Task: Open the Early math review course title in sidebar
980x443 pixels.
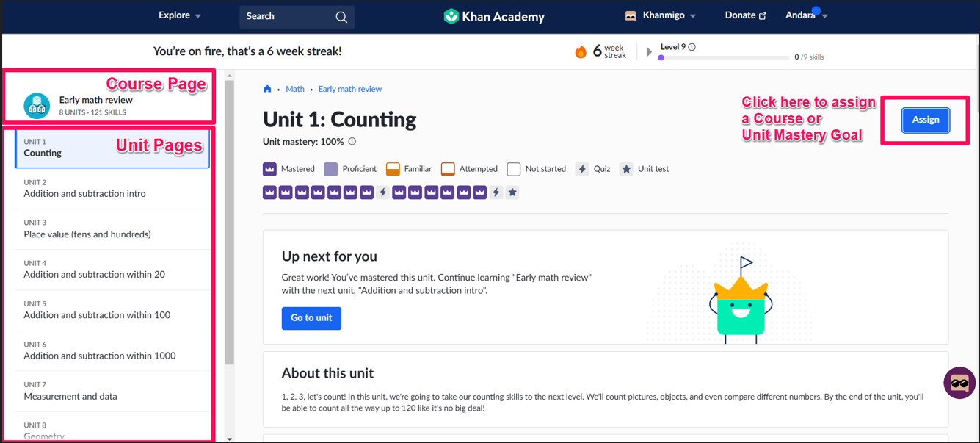Action: 96,100
